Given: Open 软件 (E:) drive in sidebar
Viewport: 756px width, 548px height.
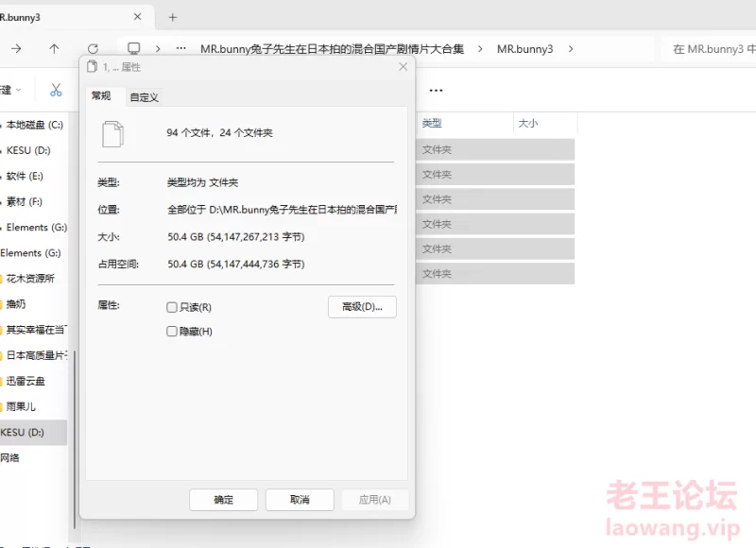Looking at the screenshot, I should pyautogui.click(x=25, y=176).
